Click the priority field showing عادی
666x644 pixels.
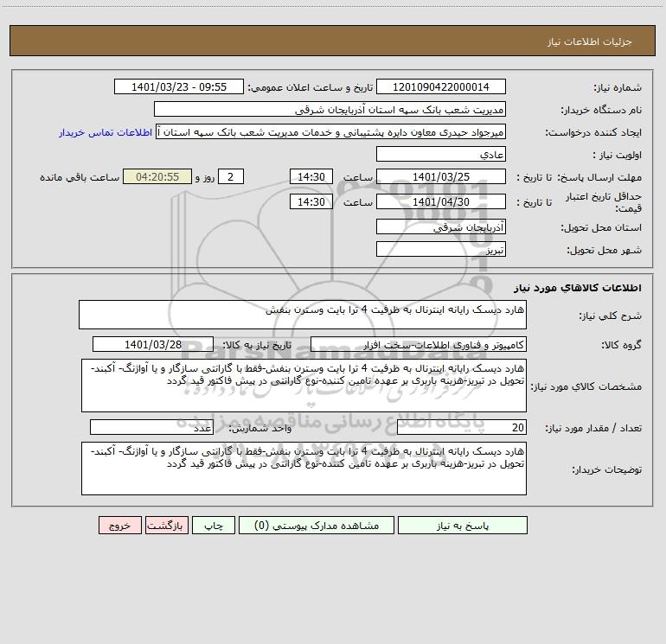[441, 154]
